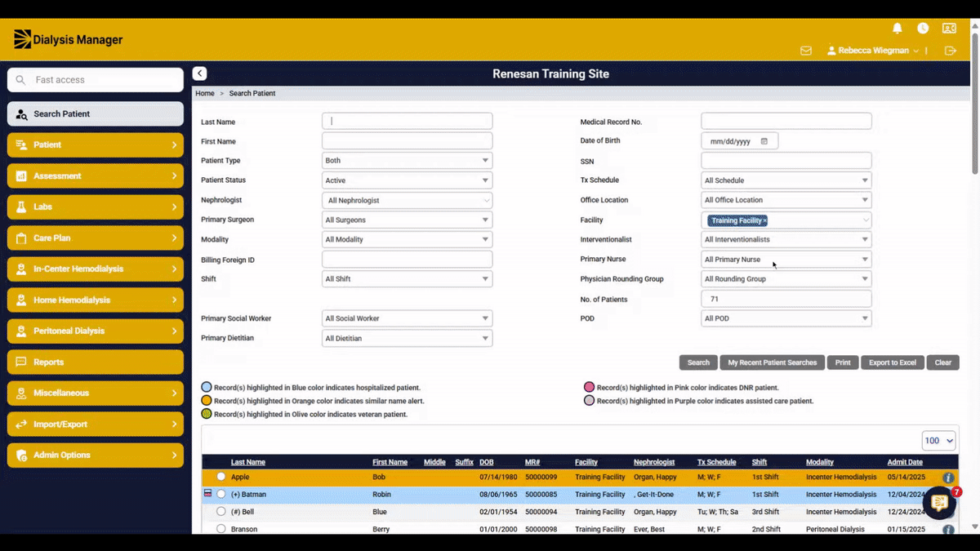Image resolution: width=980 pixels, height=551 pixels.
Task: Open the ID card icon in header
Action: [949, 29]
